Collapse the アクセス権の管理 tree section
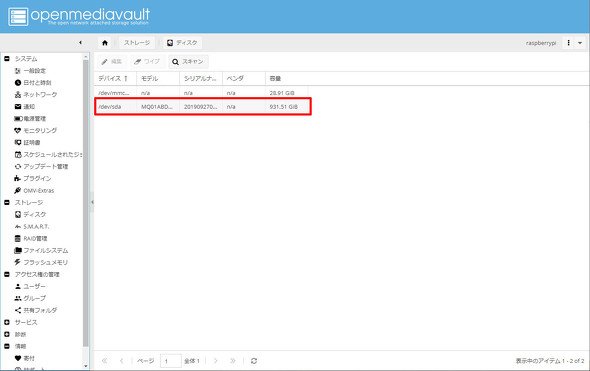 [x=7, y=274]
